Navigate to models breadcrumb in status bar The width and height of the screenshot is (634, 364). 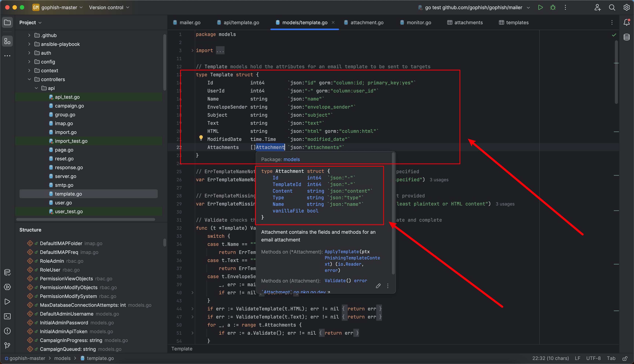62,358
